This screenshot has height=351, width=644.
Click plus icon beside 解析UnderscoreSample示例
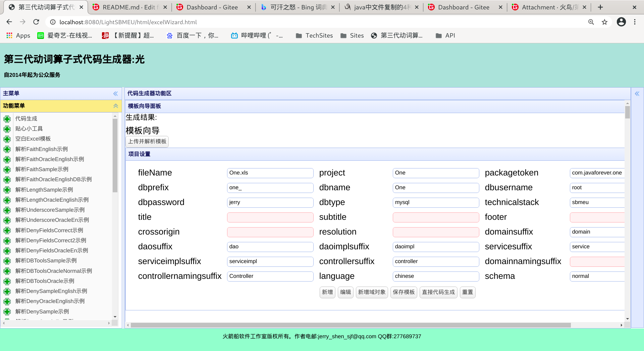tap(7, 210)
